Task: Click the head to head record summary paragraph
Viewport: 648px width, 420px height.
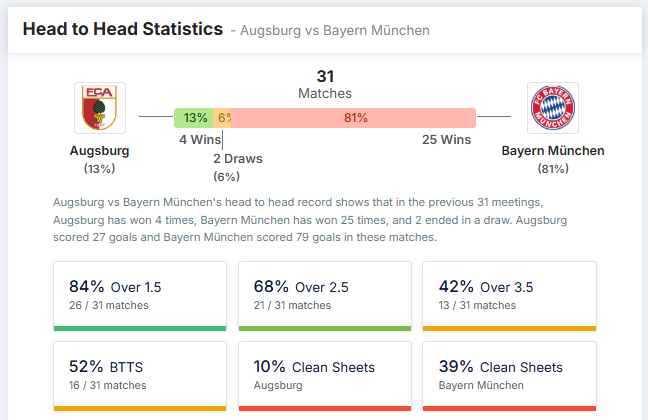Action: pos(310,220)
